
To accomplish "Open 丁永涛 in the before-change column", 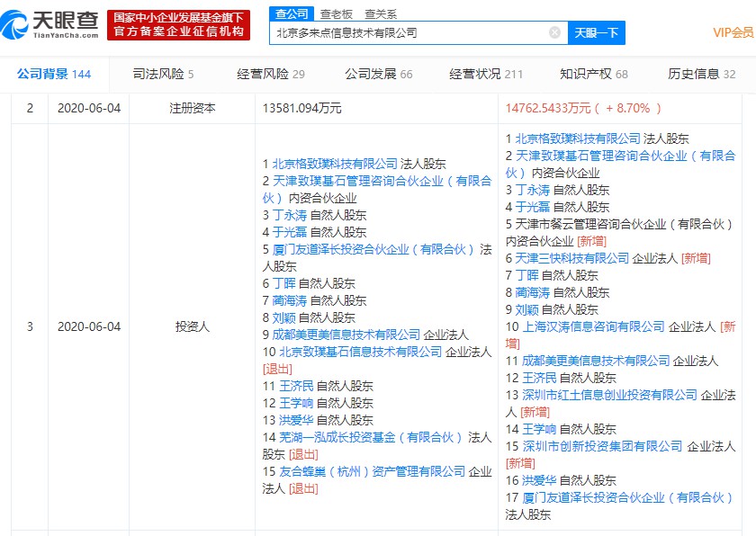I will coord(289,215).
